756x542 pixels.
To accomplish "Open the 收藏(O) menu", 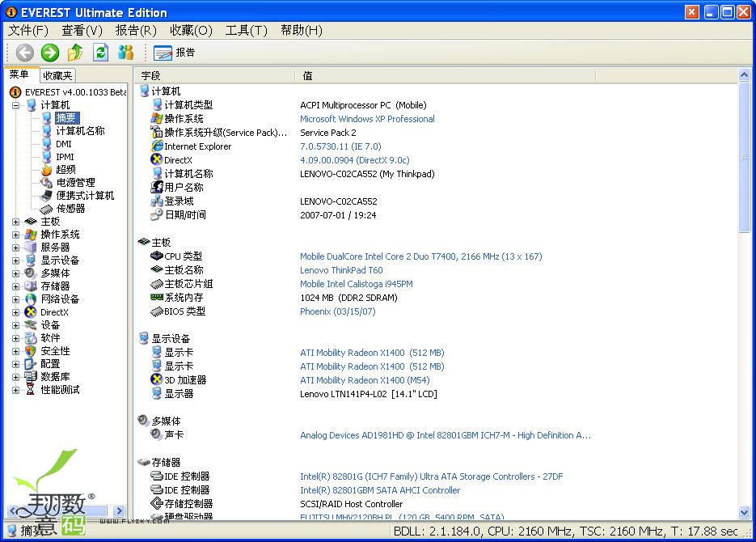I will click(x=191, y=31).
